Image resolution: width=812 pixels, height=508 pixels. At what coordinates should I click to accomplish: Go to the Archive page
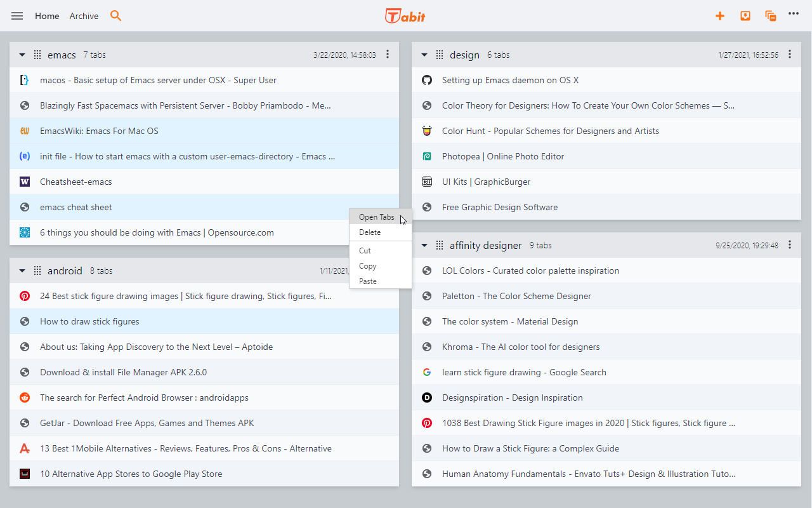84,16
